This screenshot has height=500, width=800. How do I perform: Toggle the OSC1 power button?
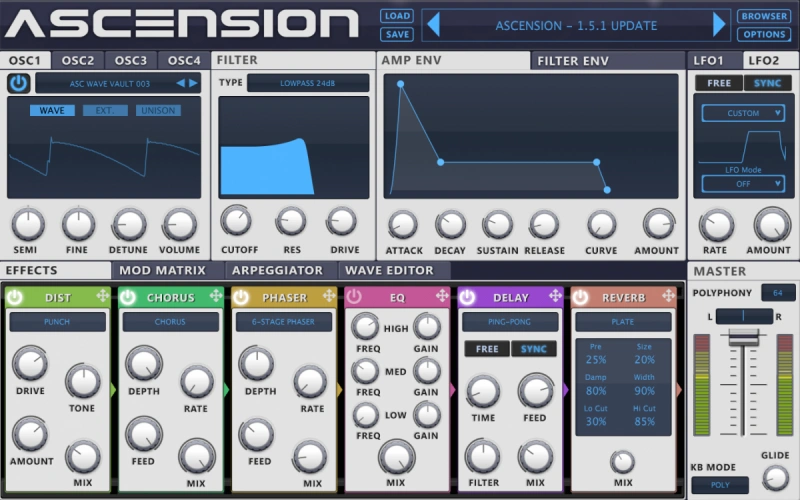coord(19,83)
